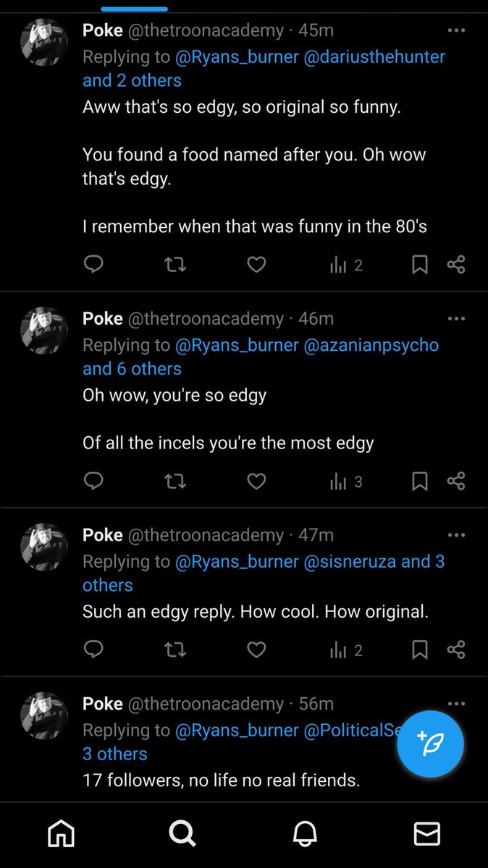
Task: Open the @dariusthehunter mention link
Action: 376,56
